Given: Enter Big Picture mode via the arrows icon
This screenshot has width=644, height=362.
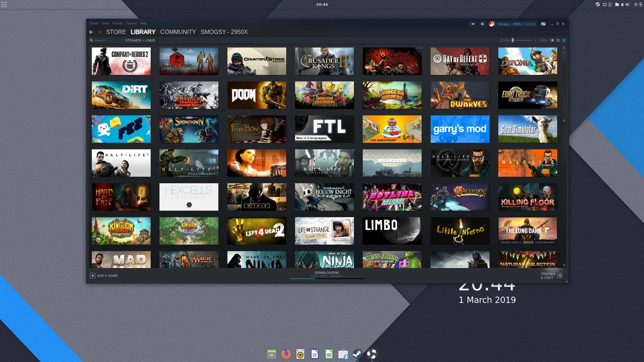Looking at the screenshot, I should pos(543,24).
